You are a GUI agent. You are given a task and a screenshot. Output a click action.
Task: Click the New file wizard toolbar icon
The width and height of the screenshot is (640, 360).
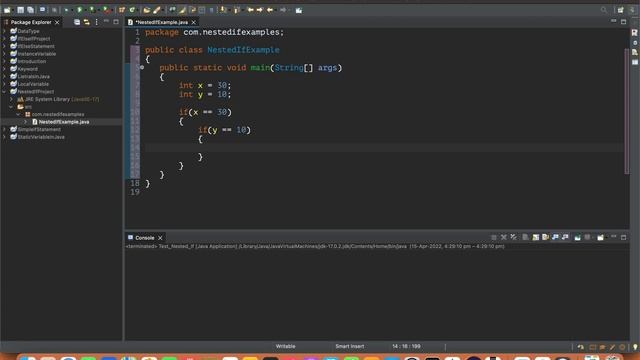(x=7, y=10)
